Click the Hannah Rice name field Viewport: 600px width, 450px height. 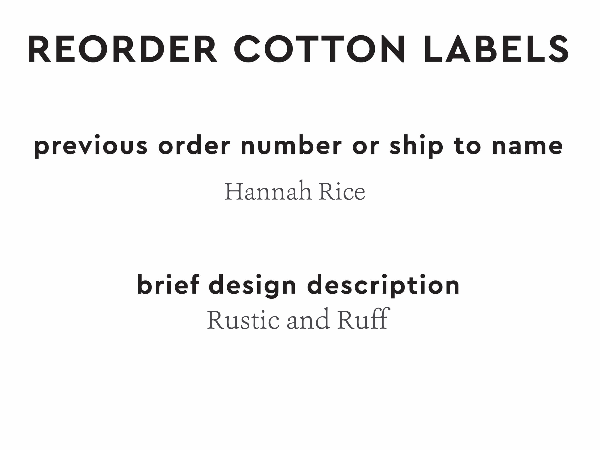coord(295,191)
